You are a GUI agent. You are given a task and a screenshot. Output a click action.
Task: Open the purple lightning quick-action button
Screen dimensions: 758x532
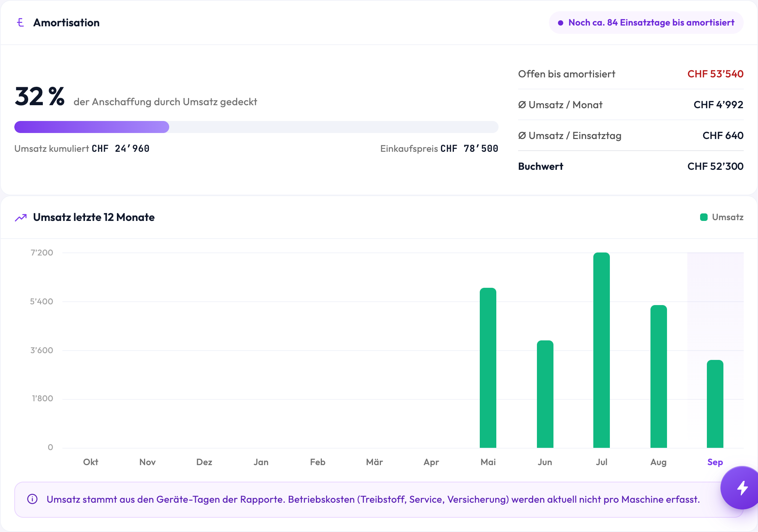pyautogui.click(x=741, y=488)
